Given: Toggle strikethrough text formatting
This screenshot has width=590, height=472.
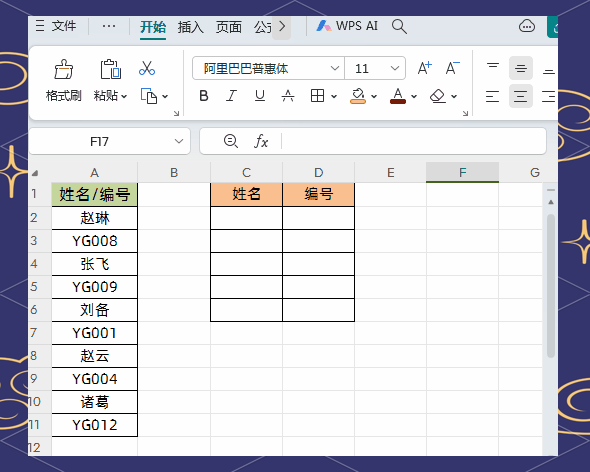Looking at the screenshot, I should (x=288, y=96).
